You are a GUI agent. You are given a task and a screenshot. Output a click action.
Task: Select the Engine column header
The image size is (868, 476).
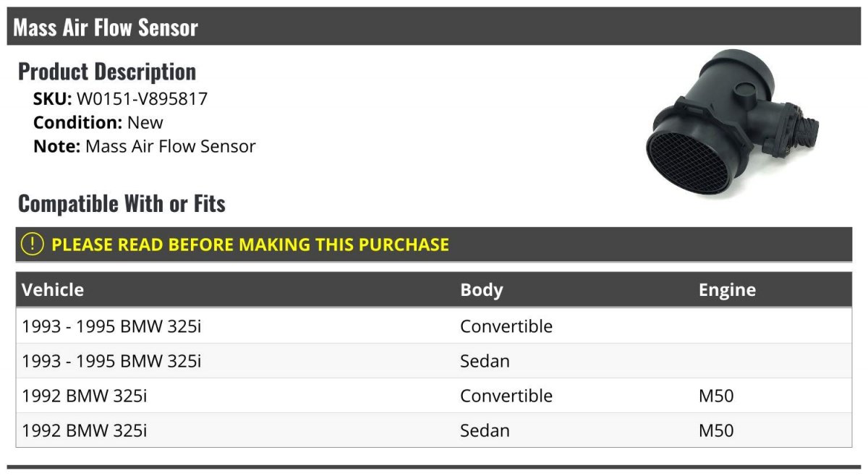(x=727, y=290)
